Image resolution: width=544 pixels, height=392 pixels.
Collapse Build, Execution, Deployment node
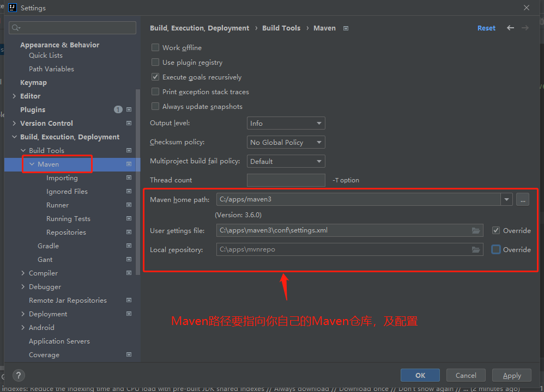(14, 137)
